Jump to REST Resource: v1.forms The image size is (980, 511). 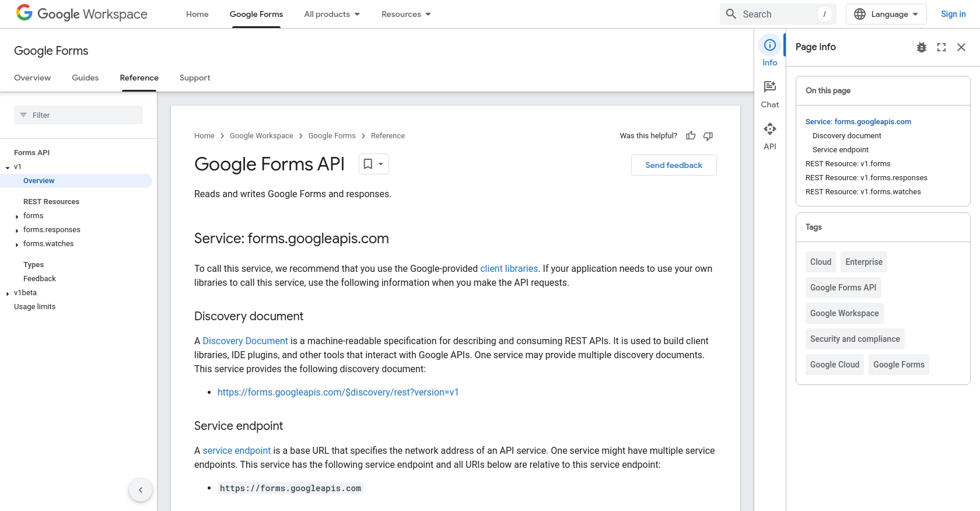(848, 164)
